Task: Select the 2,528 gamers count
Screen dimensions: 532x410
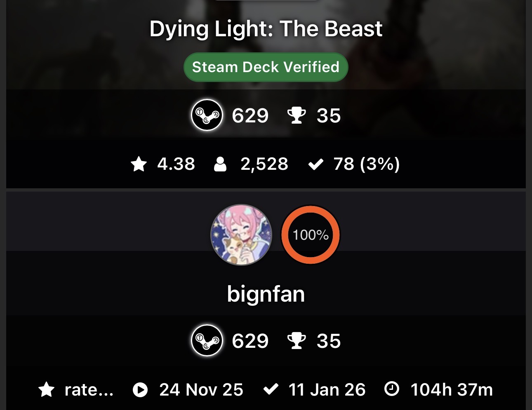Action: point(264,164)
